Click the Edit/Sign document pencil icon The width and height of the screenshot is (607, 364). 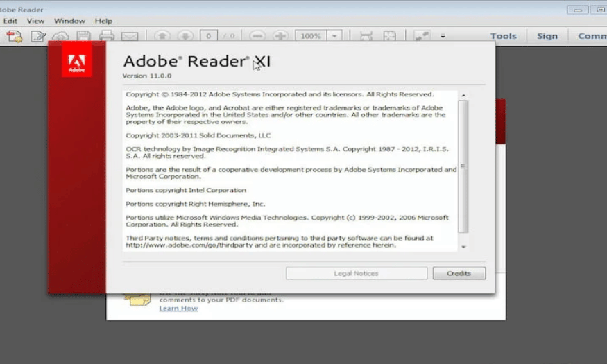tap(38, 36)
